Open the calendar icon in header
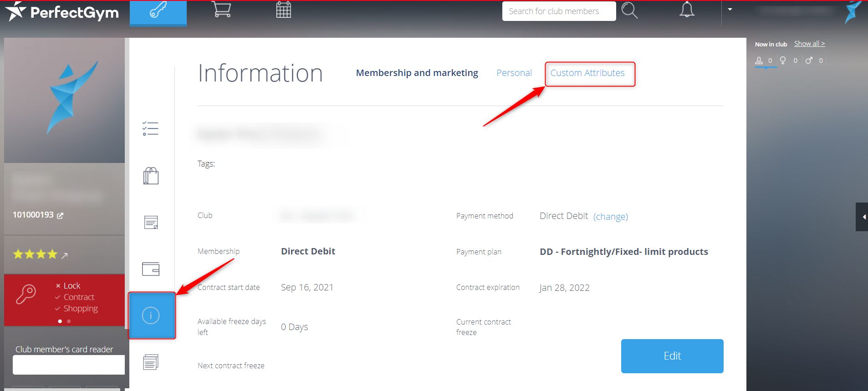The width and height of the screenshot is (868, 391). pos(283,10)
